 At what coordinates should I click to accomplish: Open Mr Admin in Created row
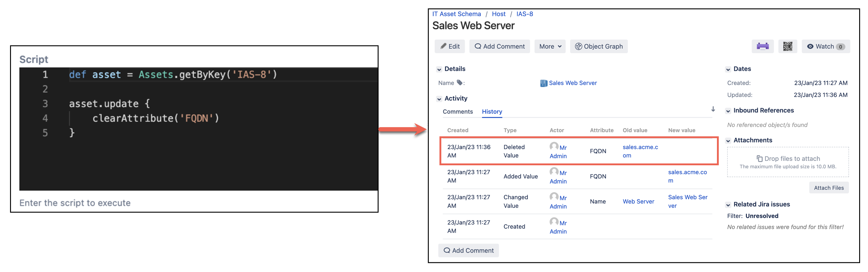click(x=558, y=227)
